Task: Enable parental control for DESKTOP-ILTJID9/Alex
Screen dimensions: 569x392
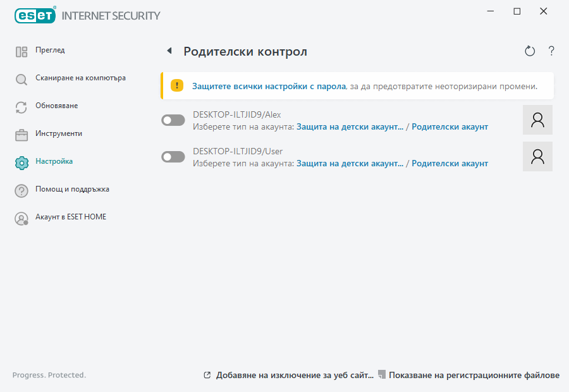Action: pyautogui.click(x=173, y=119)
